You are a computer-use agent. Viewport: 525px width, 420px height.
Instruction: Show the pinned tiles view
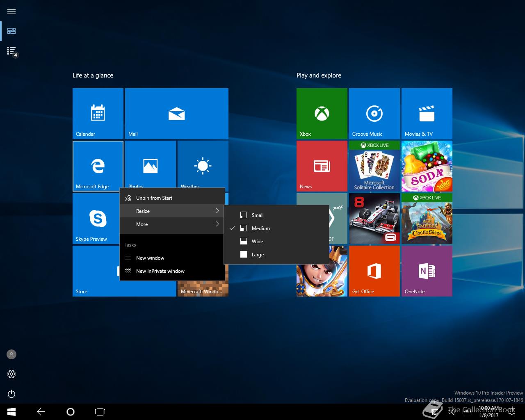[x=11, y=31]
